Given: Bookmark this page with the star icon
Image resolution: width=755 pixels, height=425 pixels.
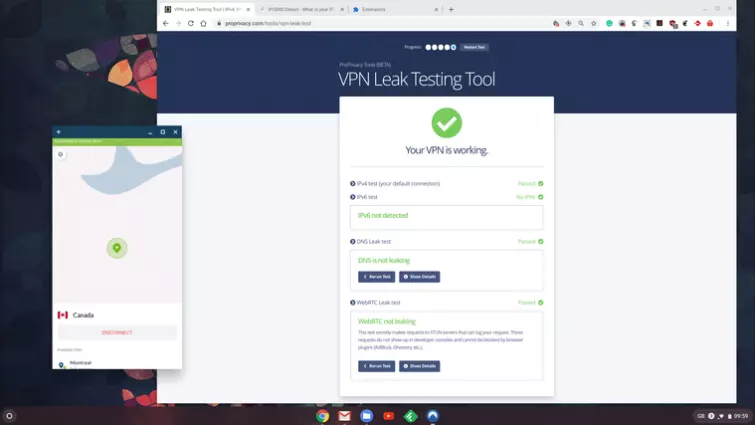Looking at the screenshot, I should coord(594,23).
